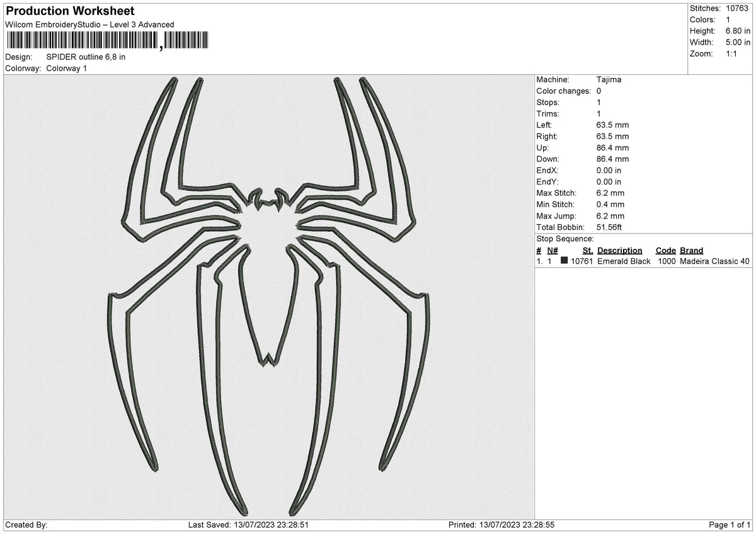Click the 'Colorway 1' value
Image resolution: width=756 pixels, height=534 pixels.
(66, 68)
